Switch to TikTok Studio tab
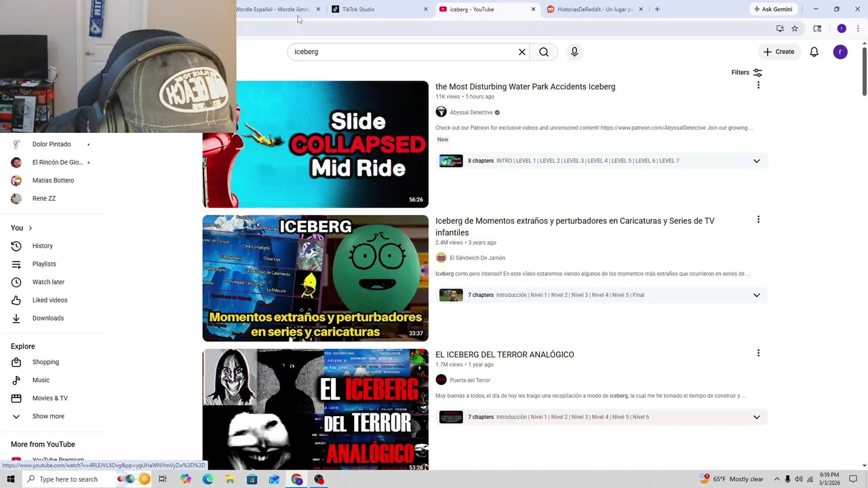The width and height of the screenshot is (868, 488). [x=379, y=9]
